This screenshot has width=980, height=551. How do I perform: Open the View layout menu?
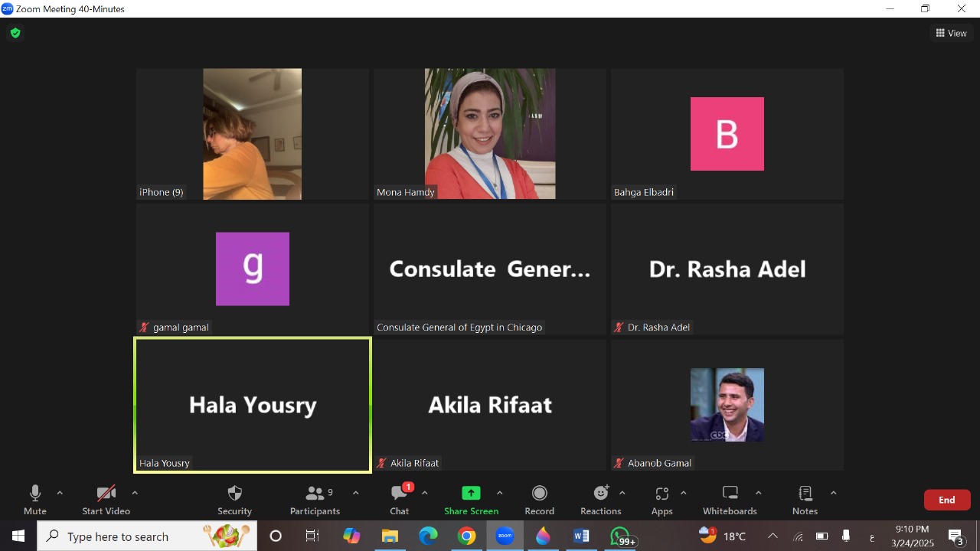[951, 33]
